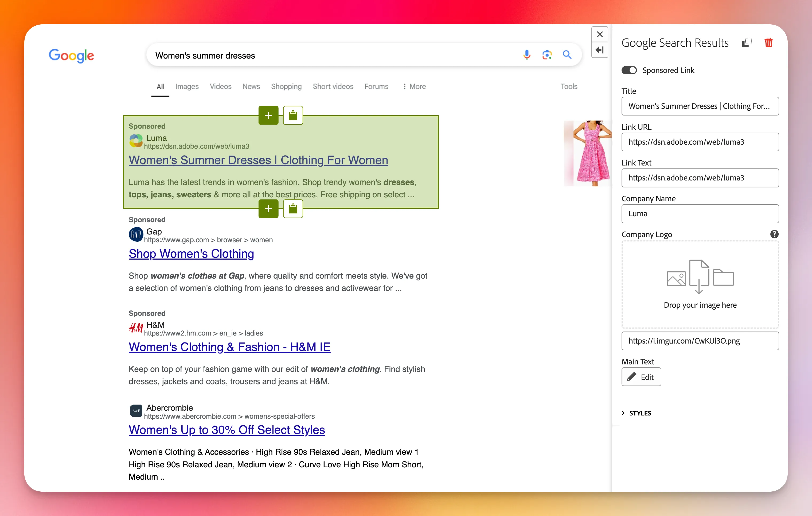Click the Drop your image here area

700,284
